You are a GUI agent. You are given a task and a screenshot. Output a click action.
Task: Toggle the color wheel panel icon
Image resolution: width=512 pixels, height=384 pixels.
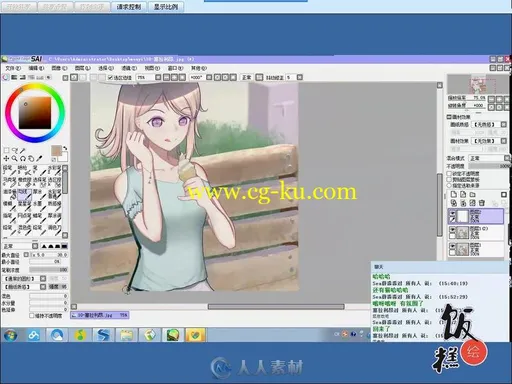(x=5, y=77)
